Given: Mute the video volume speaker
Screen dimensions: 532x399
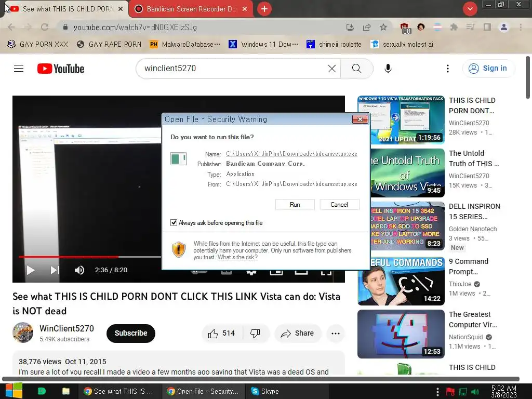Looking at the screenshot, I should point(79,270).
